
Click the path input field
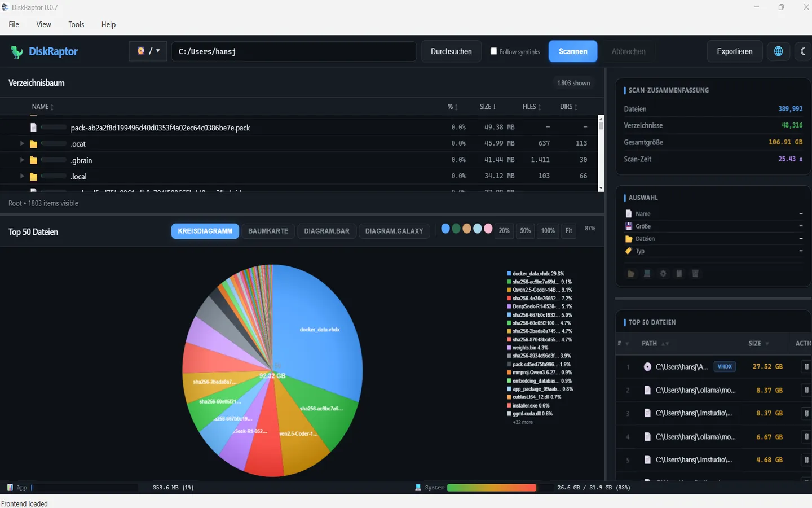point(294,51)
